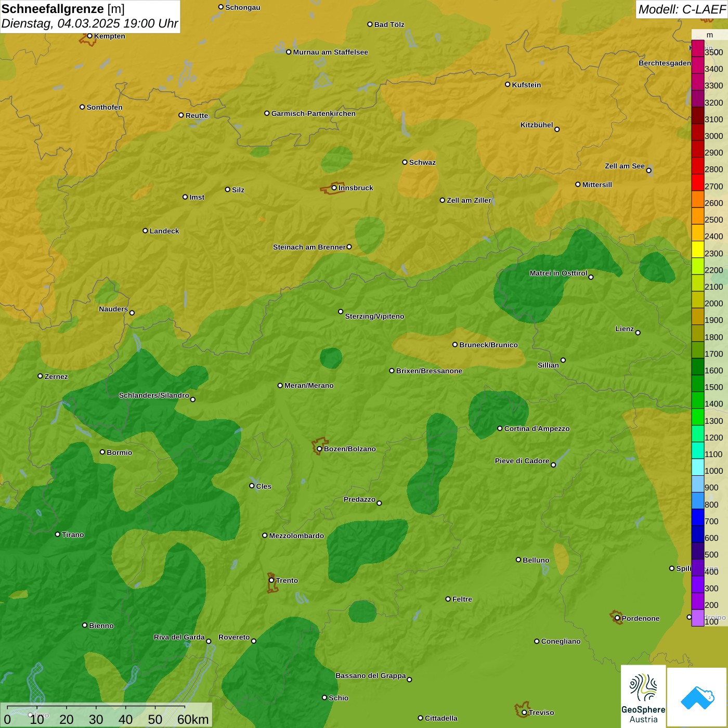
Task: Click the Bozen/Bolzano city marker
Action: pyautogui.click(x=319, y=449)
